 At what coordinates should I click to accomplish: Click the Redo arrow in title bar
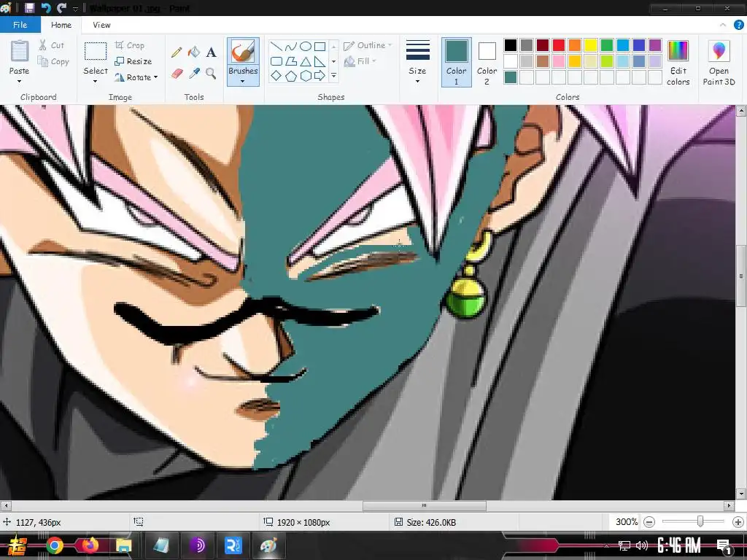click(61, 8)
